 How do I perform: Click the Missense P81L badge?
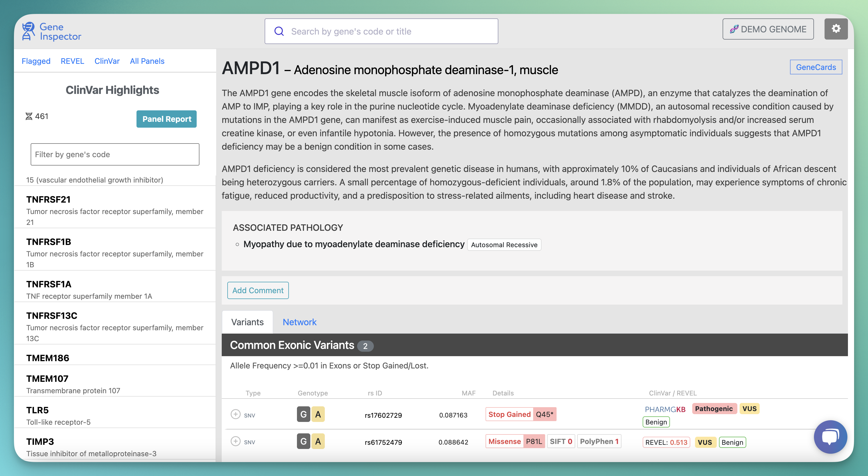[515, 441]
